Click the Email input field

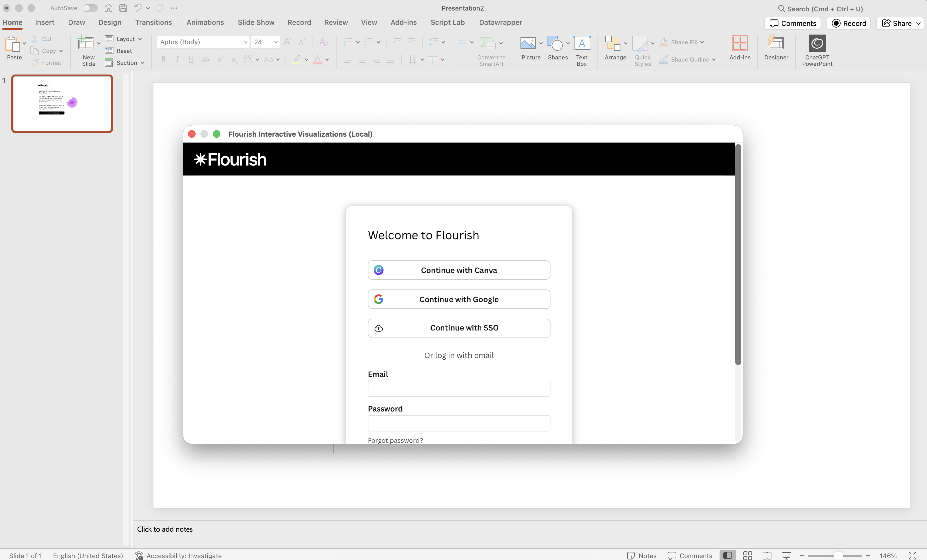pos(459,389)
